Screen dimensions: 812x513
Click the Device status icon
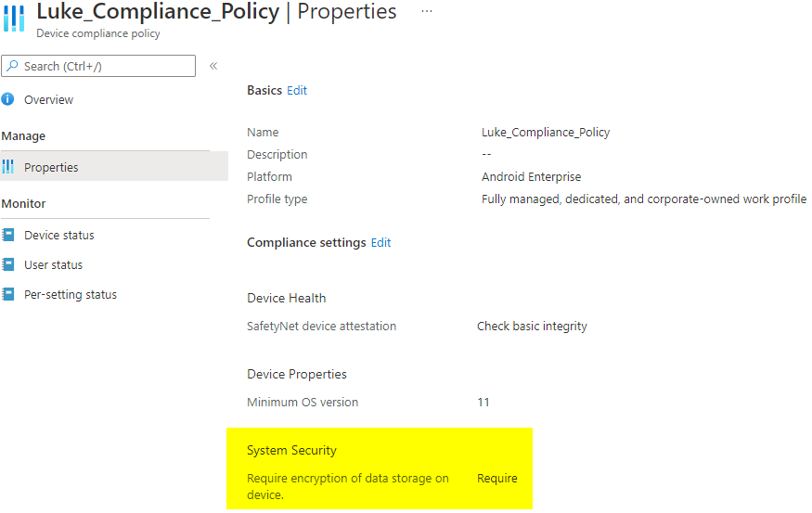(x=8, y=236)
